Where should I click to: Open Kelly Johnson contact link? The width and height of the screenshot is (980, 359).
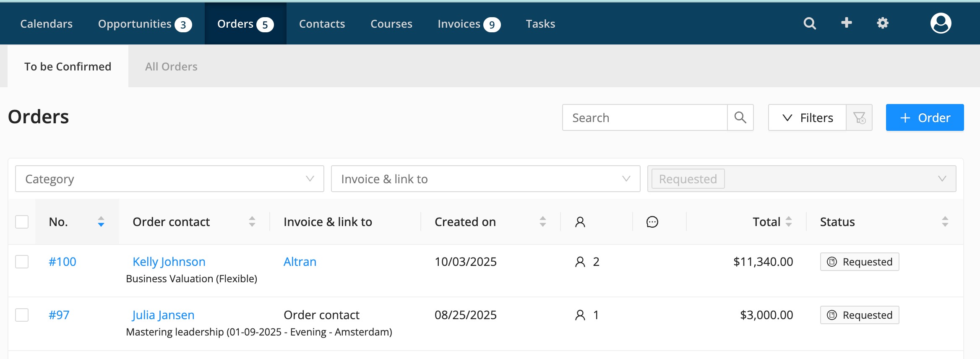click(169, 262)
